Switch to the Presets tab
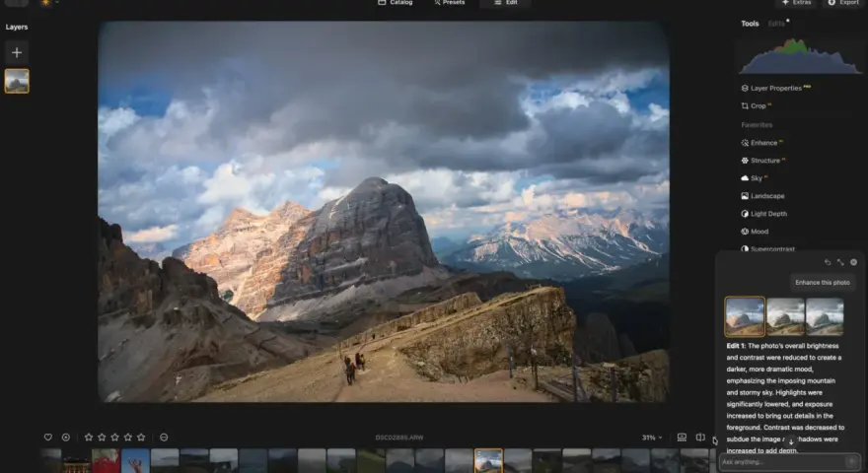Screen dimensions: 868x473 click(450, 3)
